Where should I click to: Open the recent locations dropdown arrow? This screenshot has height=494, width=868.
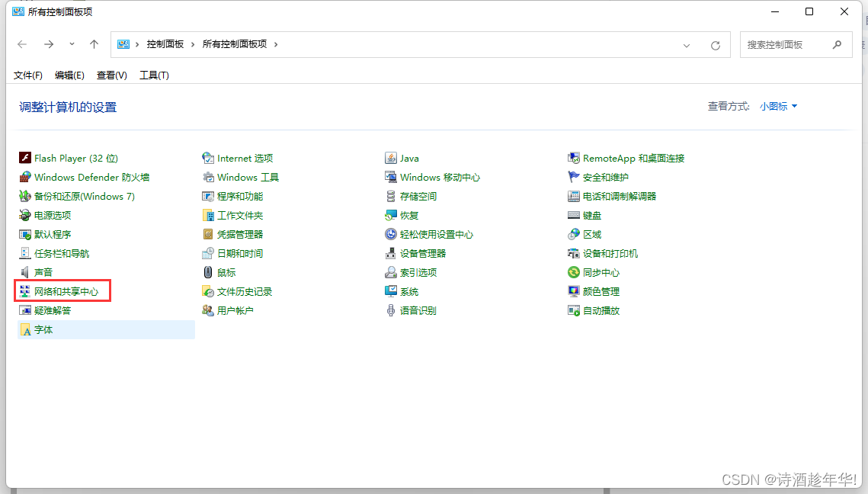click(x=72, y=44)
